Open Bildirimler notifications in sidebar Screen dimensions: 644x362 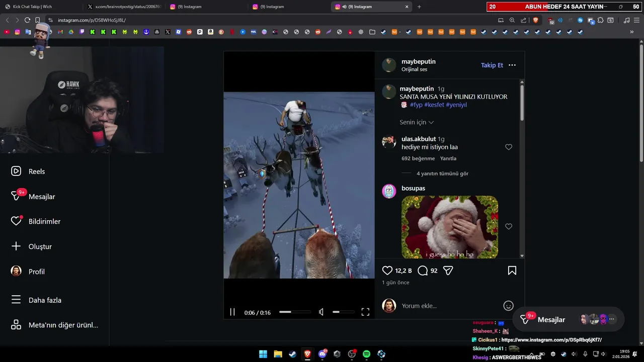pos(35,221)
